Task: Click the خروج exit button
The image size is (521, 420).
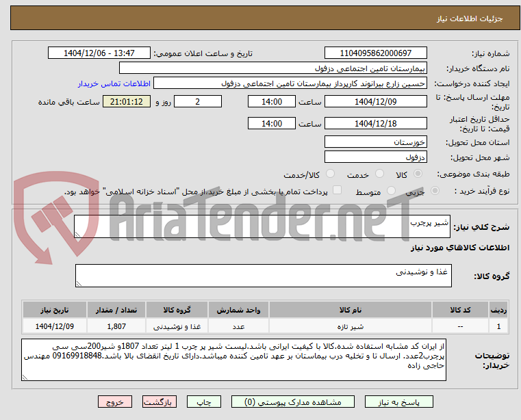Action: (x=114, y=402)
